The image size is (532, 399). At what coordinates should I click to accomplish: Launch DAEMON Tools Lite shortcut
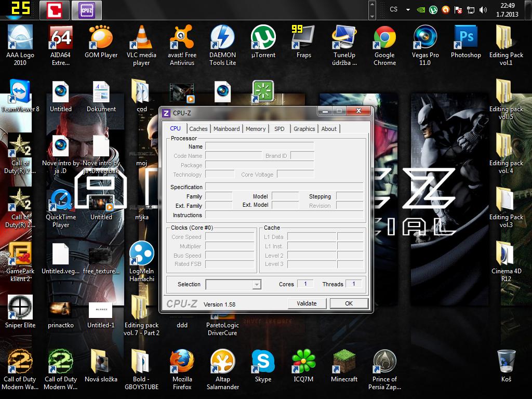pyautogui.click(x=222, y=38)
